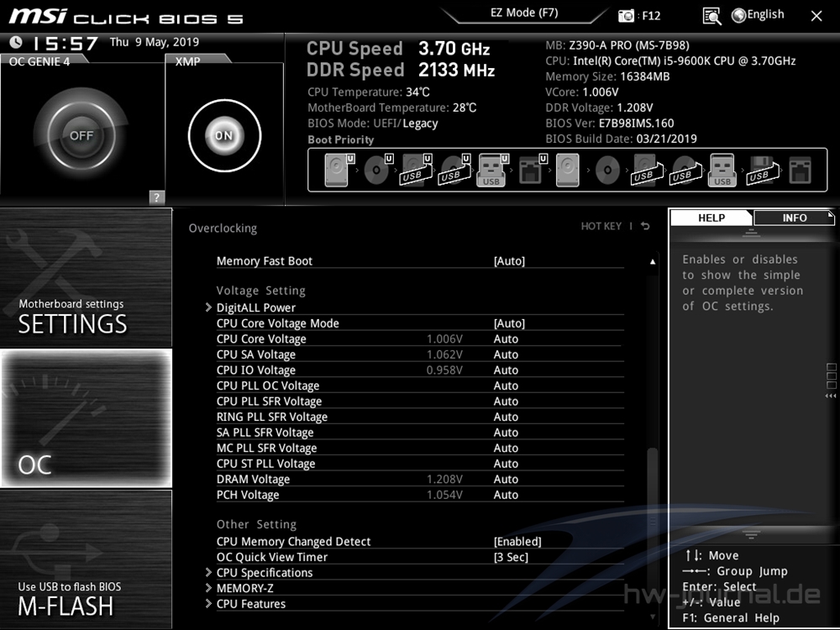Click the English language selector

[x=765, y=14]
